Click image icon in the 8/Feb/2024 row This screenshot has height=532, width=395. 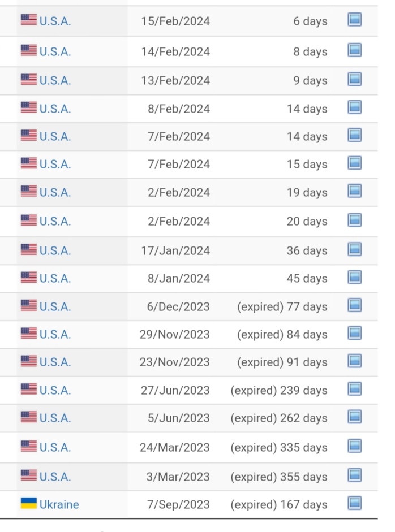[355, 107]
